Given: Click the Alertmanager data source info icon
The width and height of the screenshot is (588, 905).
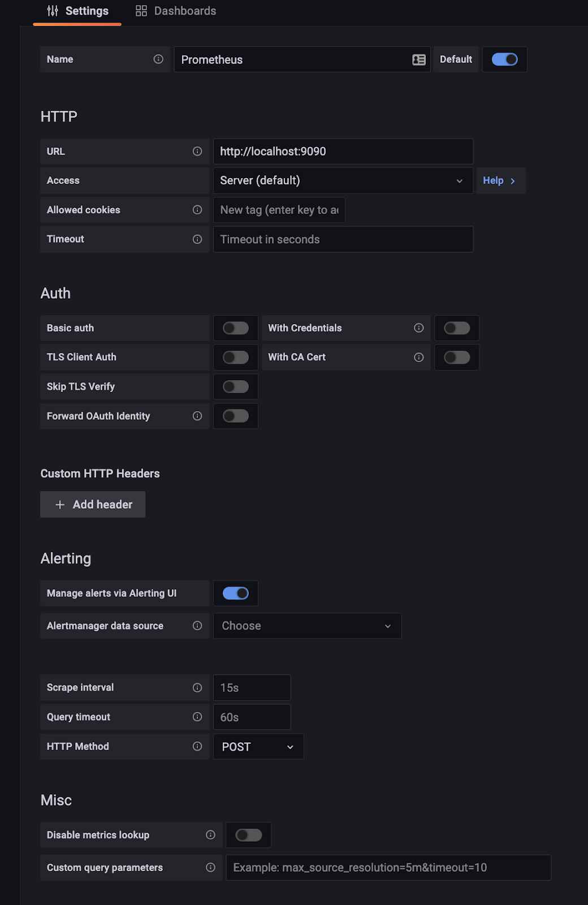Looking at the screenshot, I should [197, 626].
